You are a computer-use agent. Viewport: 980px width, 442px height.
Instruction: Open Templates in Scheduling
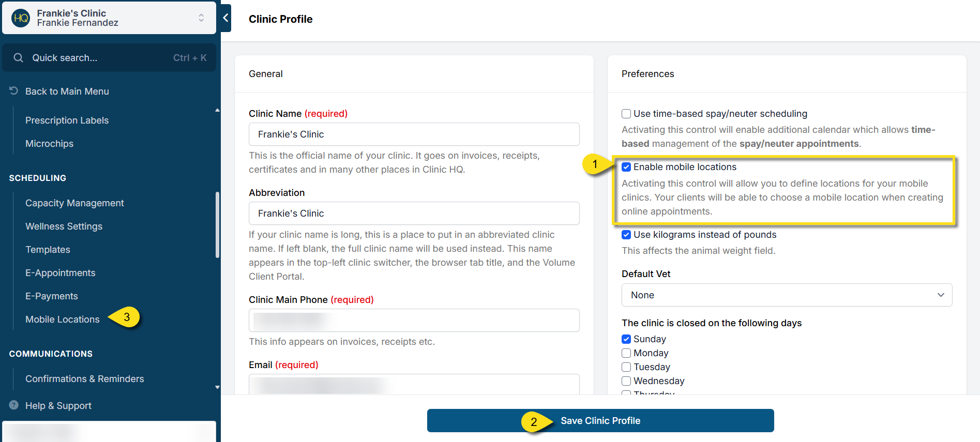pyautogui.click(x=48, y=250)
